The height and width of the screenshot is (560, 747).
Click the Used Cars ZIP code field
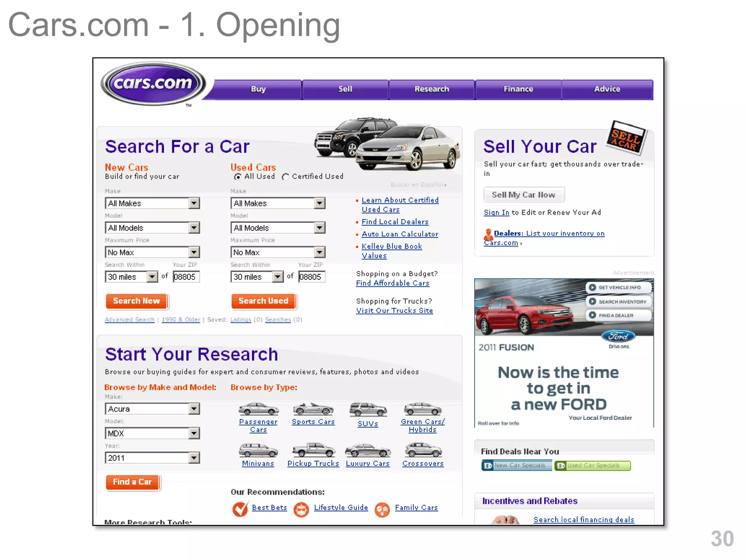click(x=312, y=277)
